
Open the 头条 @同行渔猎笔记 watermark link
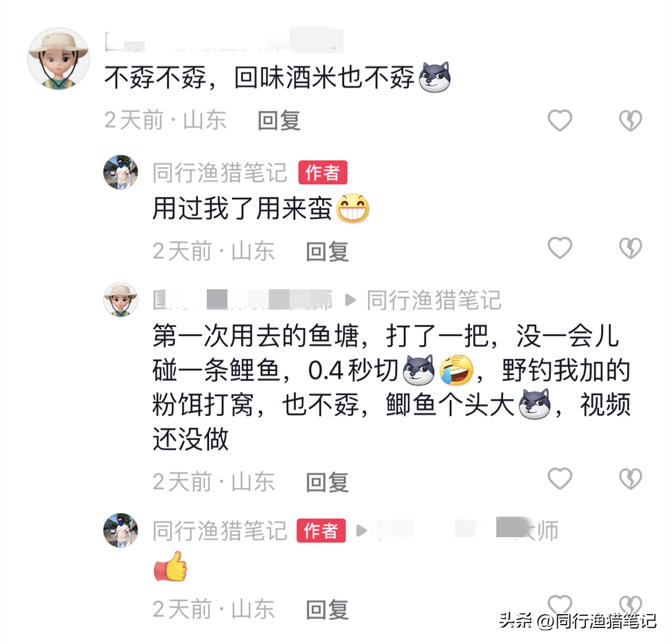(x=577, y=620)
